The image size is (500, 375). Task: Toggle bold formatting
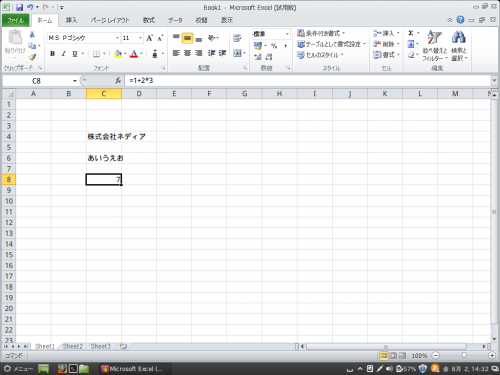[x=52, y=54]
